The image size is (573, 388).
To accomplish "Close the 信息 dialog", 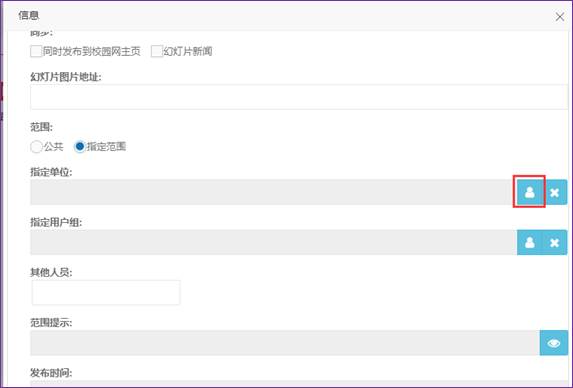I will pyautogui.click(x=559, y=17).
